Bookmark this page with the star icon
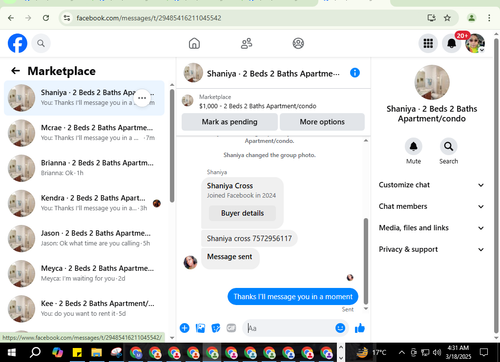This screenshot has width=500, height=362. click(447, 18)
